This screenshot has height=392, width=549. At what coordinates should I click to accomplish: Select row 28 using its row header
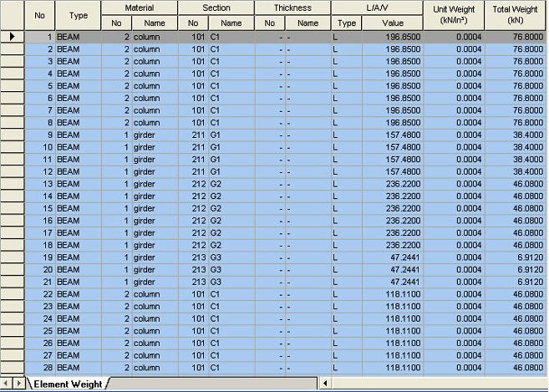pos(12,368)
